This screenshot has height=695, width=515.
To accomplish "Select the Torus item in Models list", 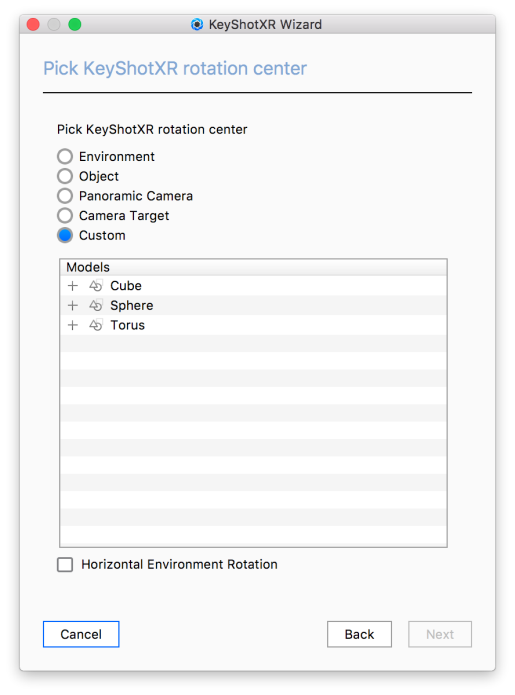I will [128, 325].
